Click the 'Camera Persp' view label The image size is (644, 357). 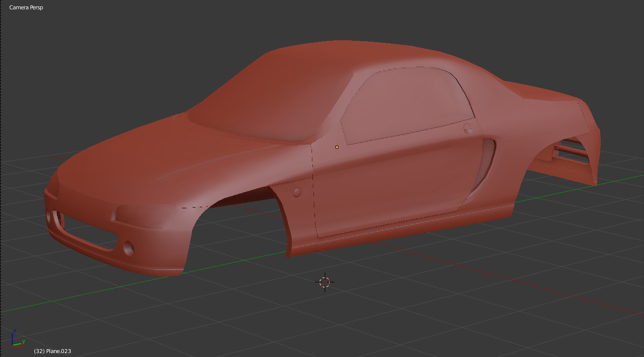tap(26, 8)
